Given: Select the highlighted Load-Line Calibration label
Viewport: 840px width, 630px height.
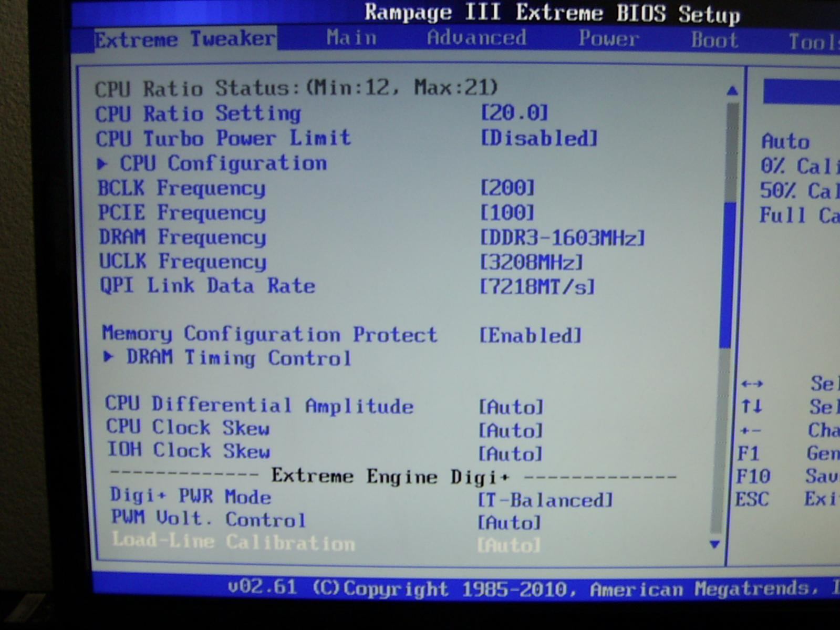Looking at the screenshot, I should tap(234, 542).
